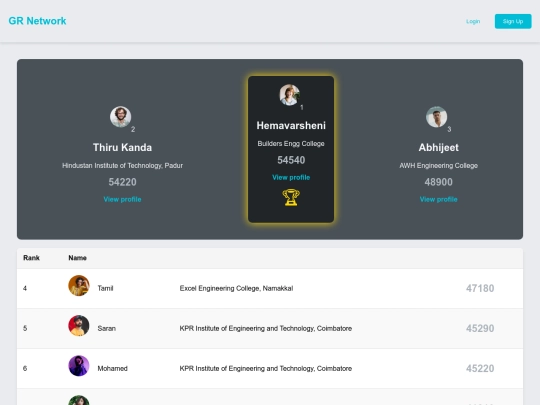Click Tamil's avatar in rank 4 row

pos(79,285)
